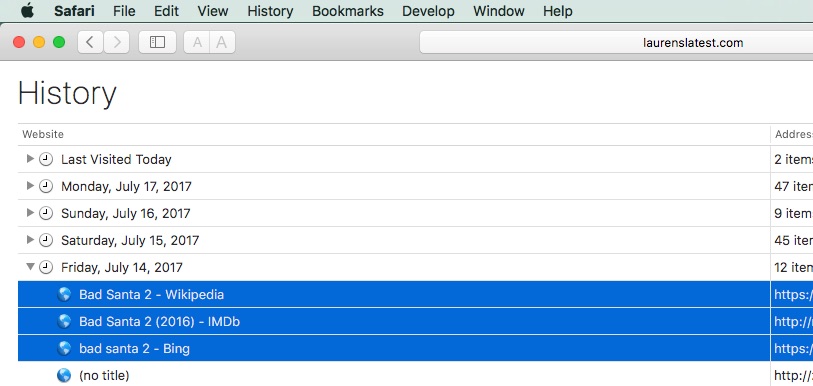The image size is (813, 386).
Task: Go forward with the forward arrow button
Action: pyautogui.click(x=117, y=42)
